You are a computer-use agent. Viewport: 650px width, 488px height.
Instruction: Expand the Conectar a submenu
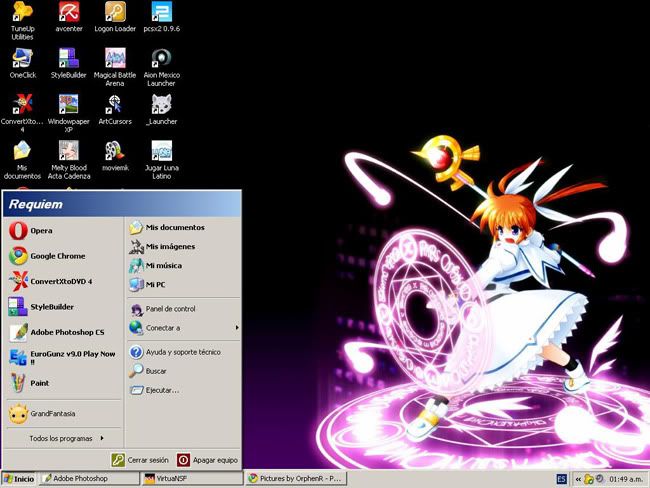184,328
